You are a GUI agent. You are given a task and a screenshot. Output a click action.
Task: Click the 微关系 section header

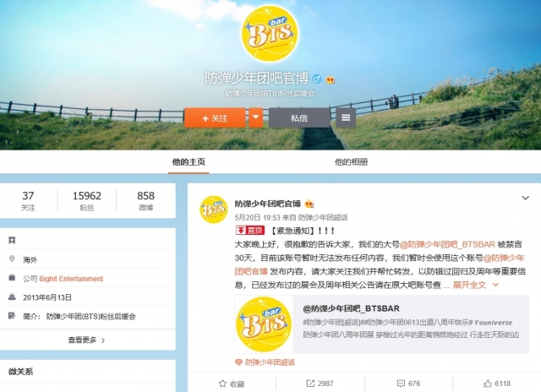coord(20,372)
